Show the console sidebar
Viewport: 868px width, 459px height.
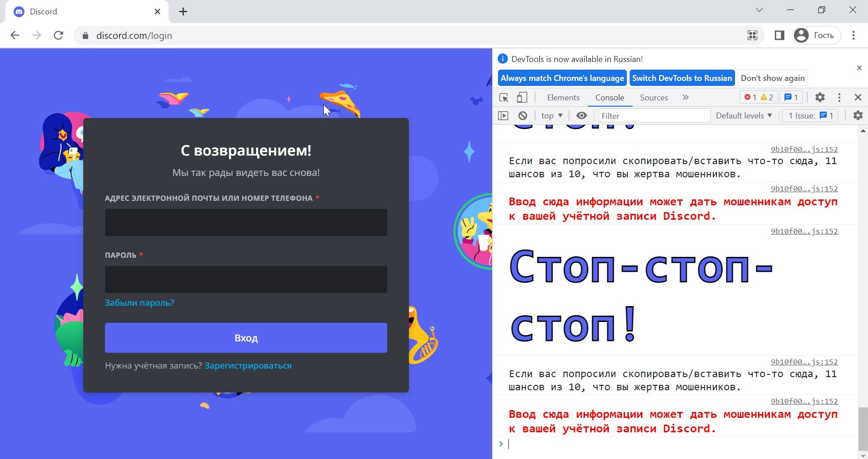[503, 116]
